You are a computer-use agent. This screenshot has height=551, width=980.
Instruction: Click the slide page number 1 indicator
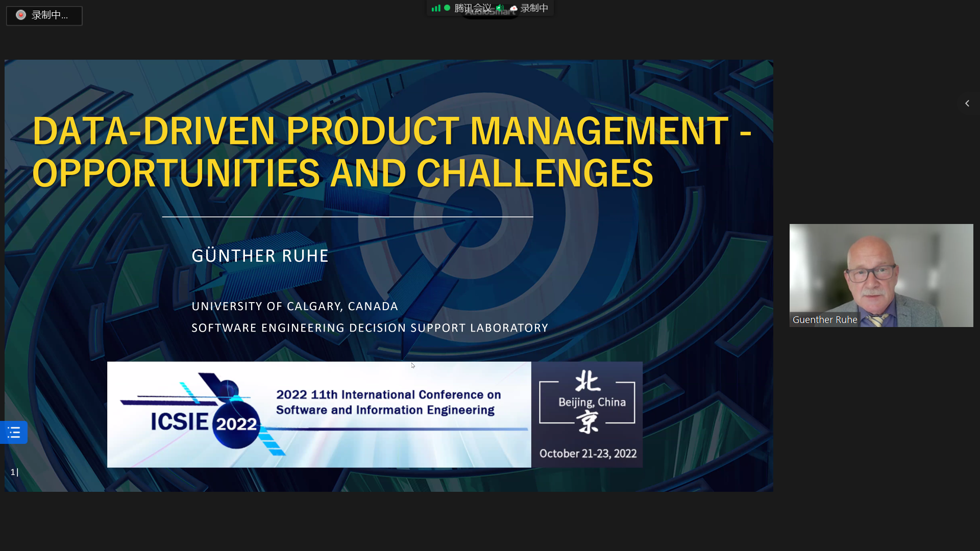coord(13,472)
